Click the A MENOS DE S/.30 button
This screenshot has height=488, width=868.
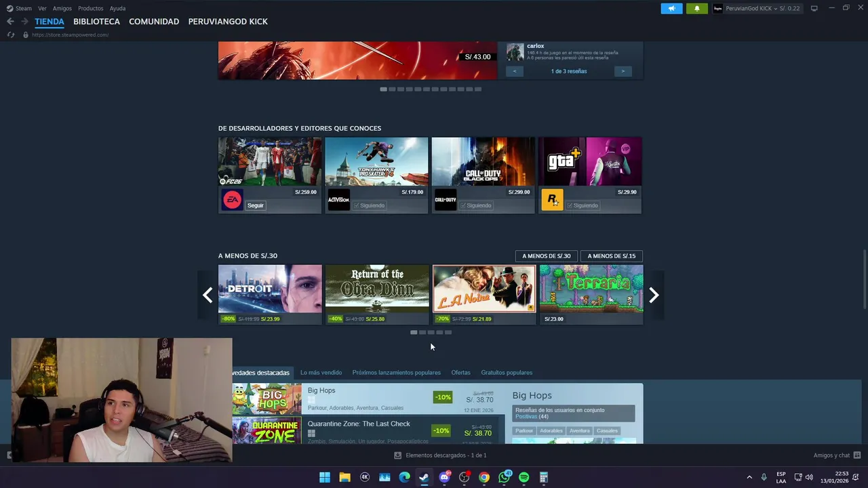tap(546, 256)
